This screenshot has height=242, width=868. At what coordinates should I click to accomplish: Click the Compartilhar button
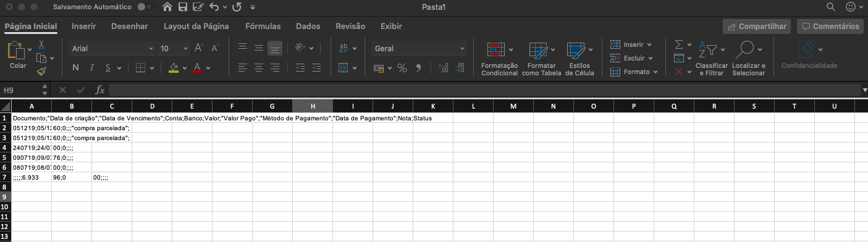(x=757, y=27)
